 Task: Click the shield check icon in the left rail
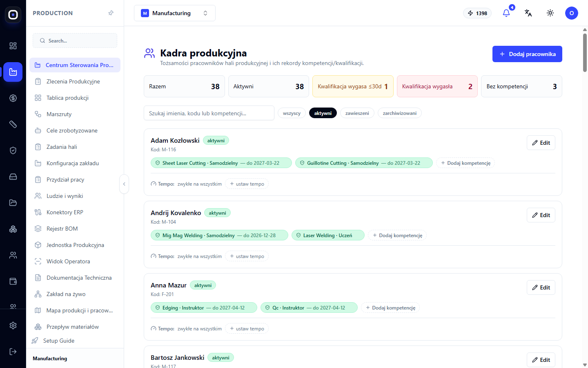(13, 150)
